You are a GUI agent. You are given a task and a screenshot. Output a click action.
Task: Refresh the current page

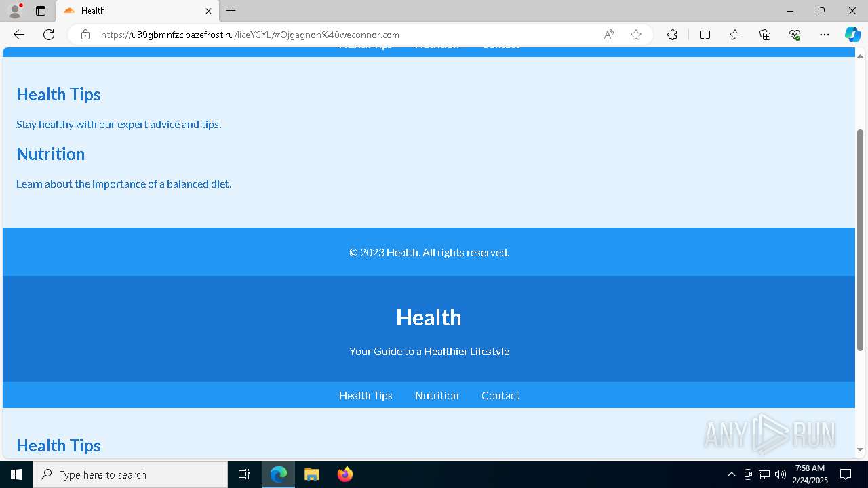pyautogui.click(x=49, y=35)
